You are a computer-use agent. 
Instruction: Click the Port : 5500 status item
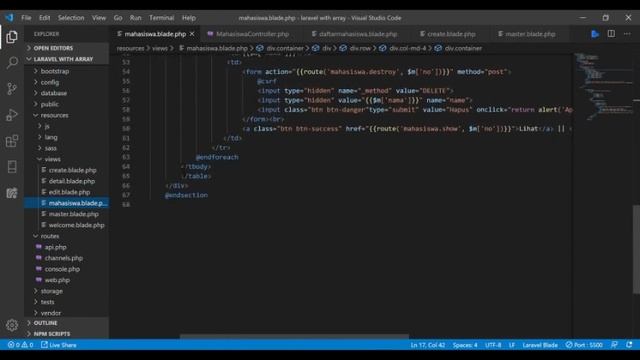(x=584, y=345)
